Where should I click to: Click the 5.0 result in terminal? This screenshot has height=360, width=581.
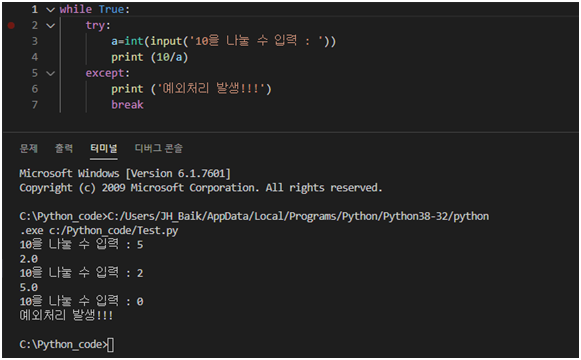[29, 287]
